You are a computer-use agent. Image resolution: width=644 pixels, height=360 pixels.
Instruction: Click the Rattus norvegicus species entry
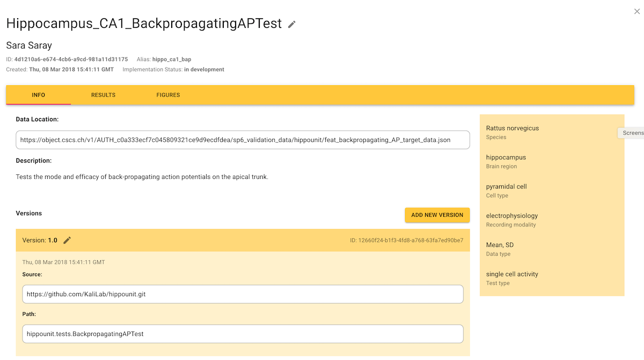(512, 128)
